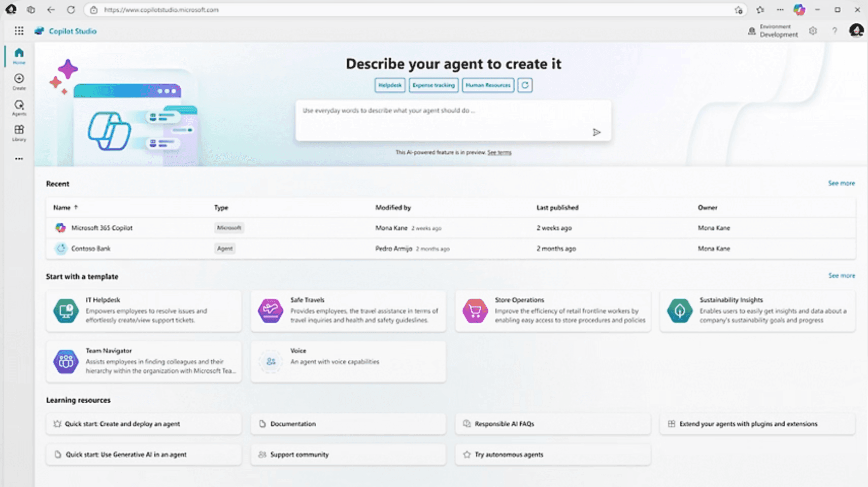This screenshot has width=868, height=487.
Task: Open the Environment Development picker
Action: (x=773, y=31)
